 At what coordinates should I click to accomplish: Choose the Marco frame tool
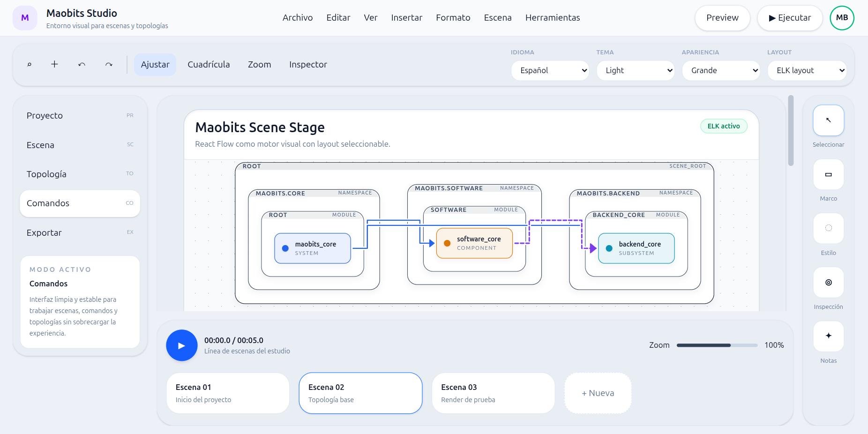[828, 174]
